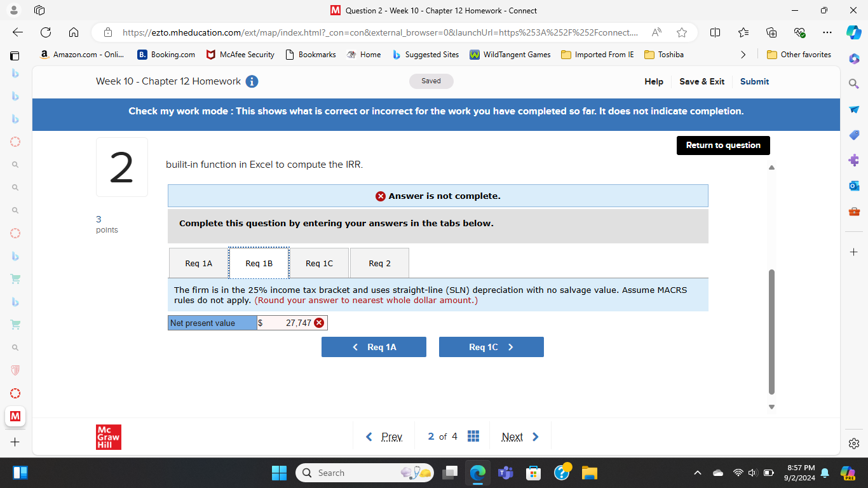The height and width of the screenshot is (488, 868).
Task: Click Return to question
Action: [723, 145]
